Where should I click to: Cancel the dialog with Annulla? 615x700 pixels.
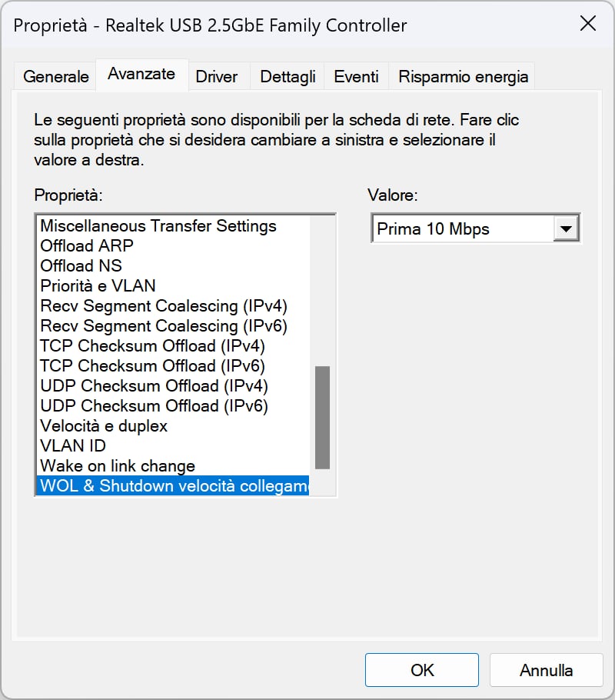[x=547, y=670]
